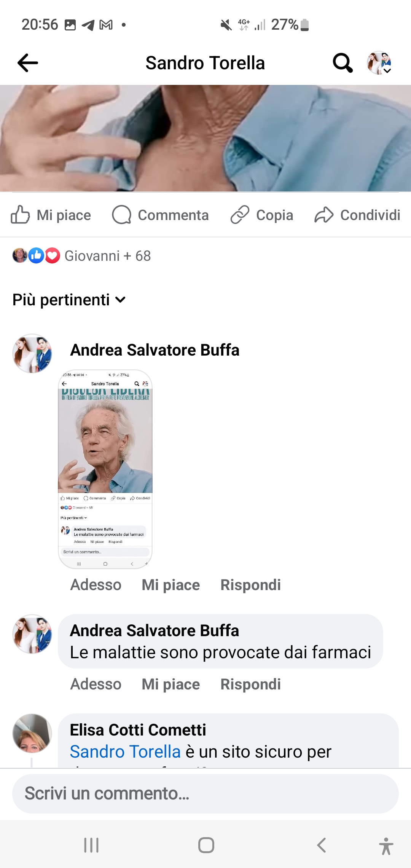Tap the accessibility shortcut icon
This screenshot has height=868, width=411.
click(x=386, y=846)
